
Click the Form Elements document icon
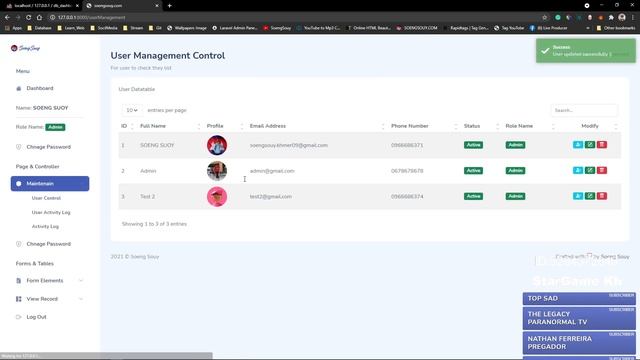click(x=18, y=281)
